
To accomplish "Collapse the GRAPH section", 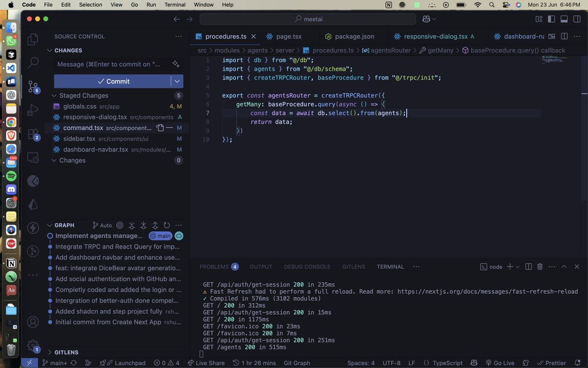I will point(49,225).
